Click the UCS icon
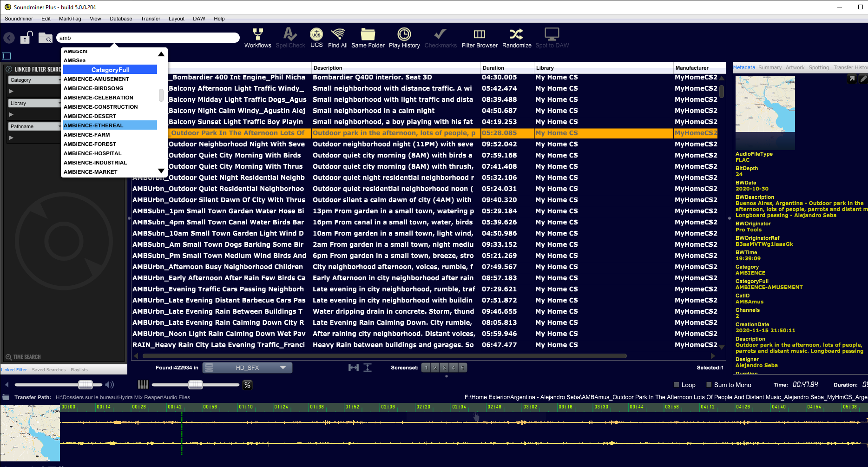 point(316,37)
